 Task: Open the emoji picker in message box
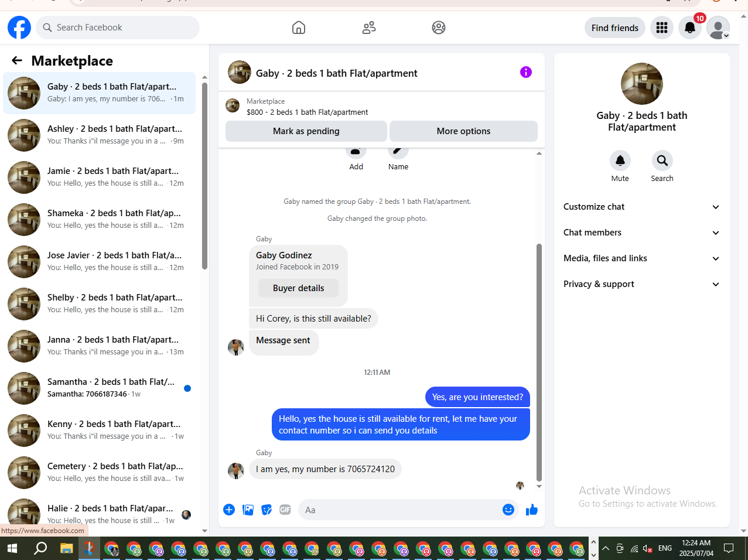coord(508,510)
